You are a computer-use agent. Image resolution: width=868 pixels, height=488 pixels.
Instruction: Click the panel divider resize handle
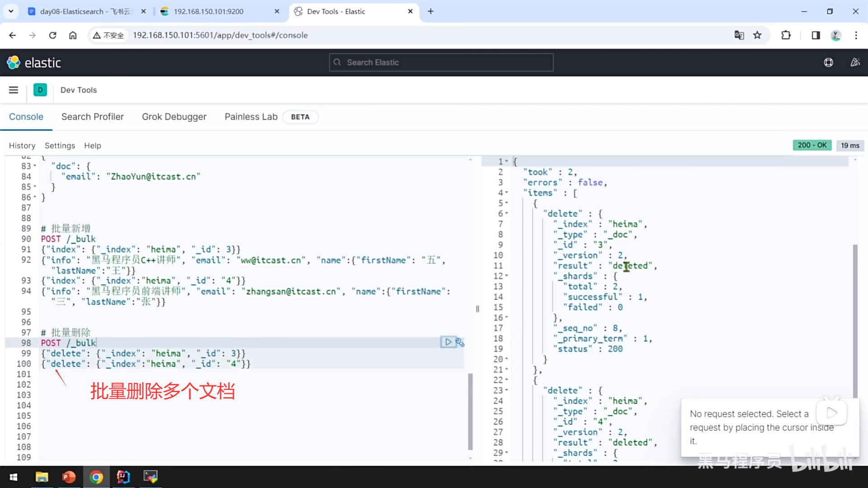click(x=477, y=309)
